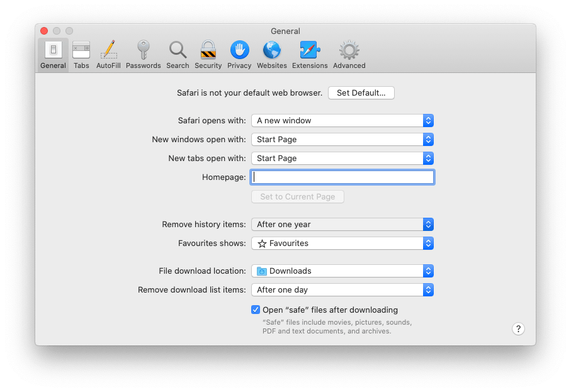Click Set to Current Page button
This screenshot has height=392, width=571.
pos(298,196)
